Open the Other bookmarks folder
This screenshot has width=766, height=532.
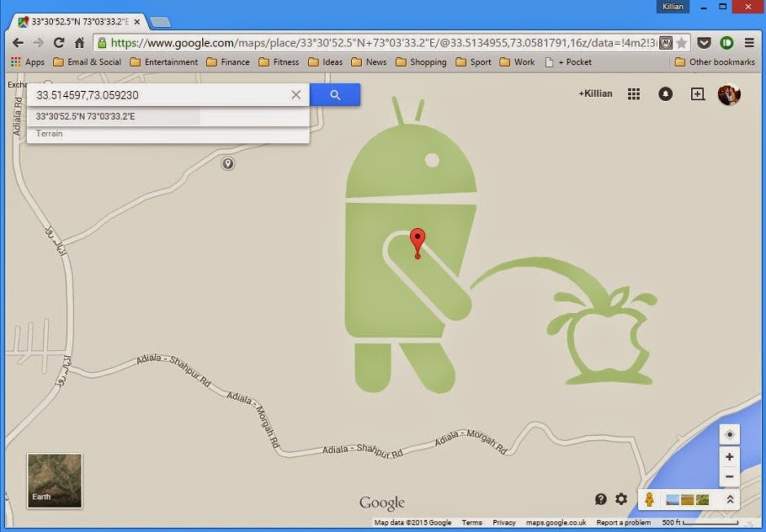click(715, 62)
